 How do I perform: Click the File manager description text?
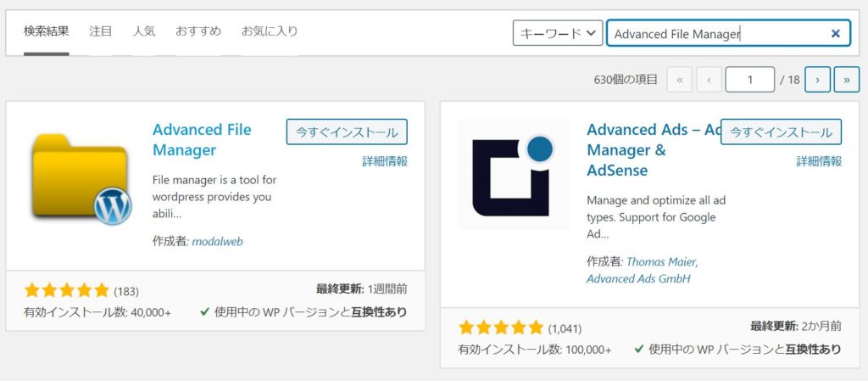tap(214, 197)
